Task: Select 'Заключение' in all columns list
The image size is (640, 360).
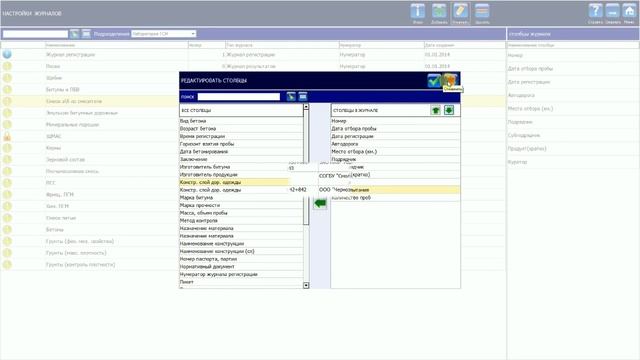Action: pyautogui.click(x=241, y=159)
